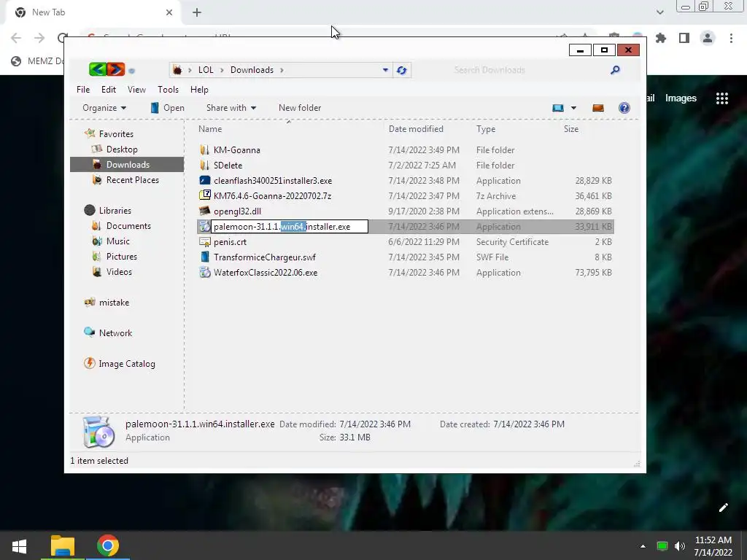
Task: Open the Documents library
Action: click(128, 226)
